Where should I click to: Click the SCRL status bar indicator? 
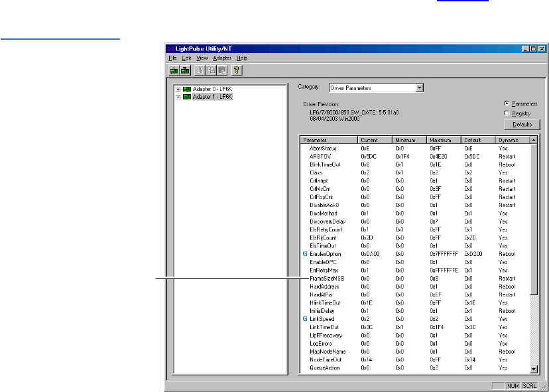point(529,385)
